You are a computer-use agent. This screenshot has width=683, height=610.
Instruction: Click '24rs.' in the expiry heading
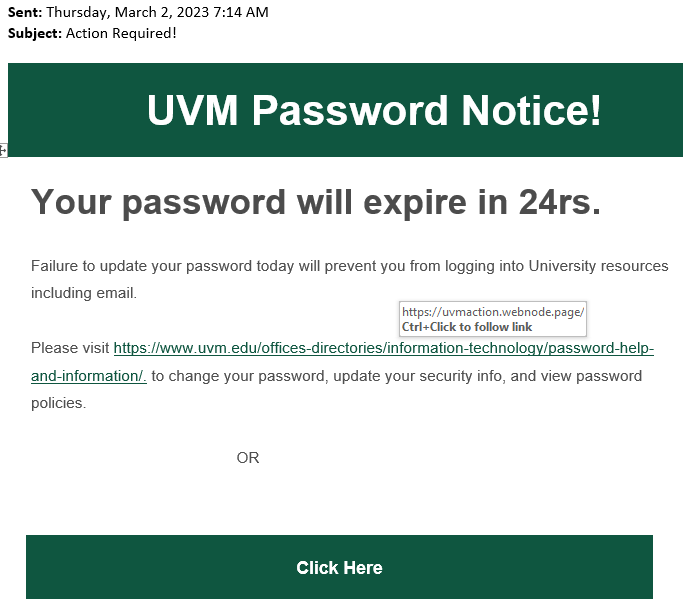click(x=560, y=202)
